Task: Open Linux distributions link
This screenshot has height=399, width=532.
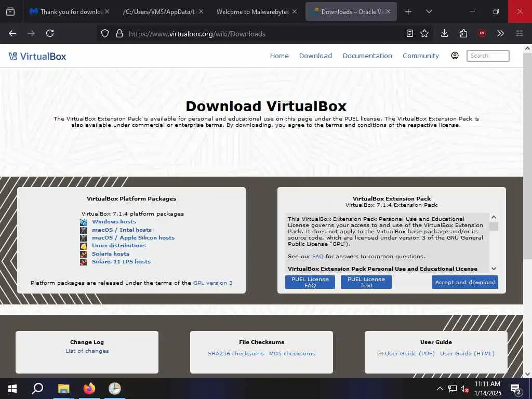Action: click(119, 245)
